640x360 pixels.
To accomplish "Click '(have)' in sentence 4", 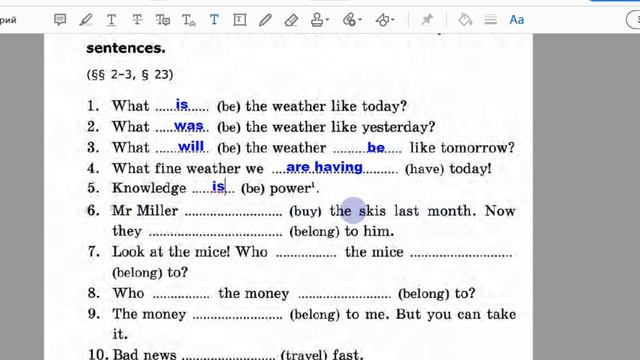I will (x=424, y=169).
